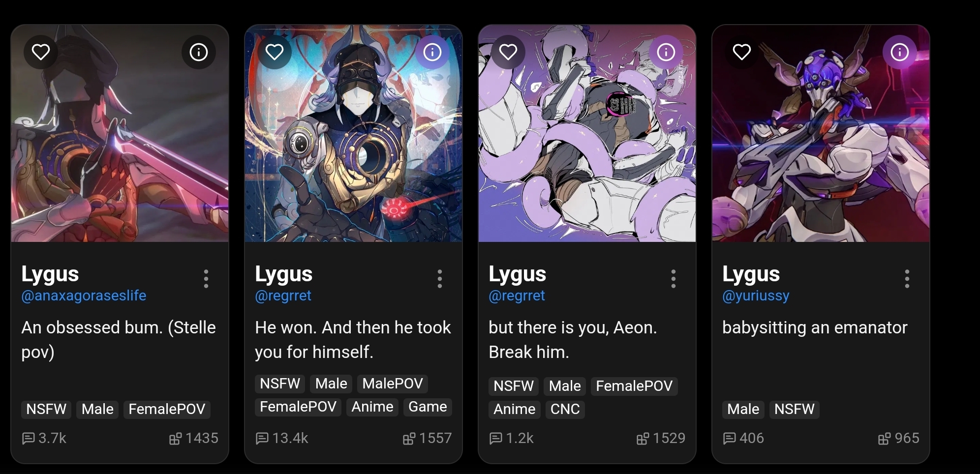Click info icon on 'babysitting an emanator' card
Screen dimensions: 980x474
(x=900, y=52)
